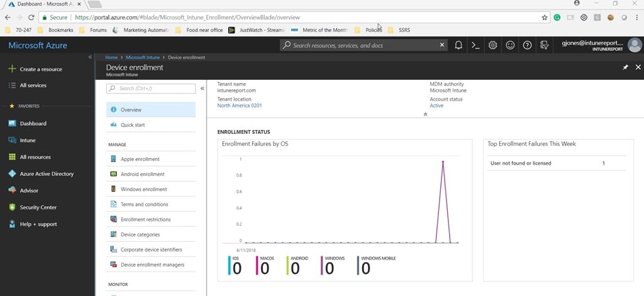Open the Policies bookmark folder
The width and height of the screenshot is (644, 296).
369,30
